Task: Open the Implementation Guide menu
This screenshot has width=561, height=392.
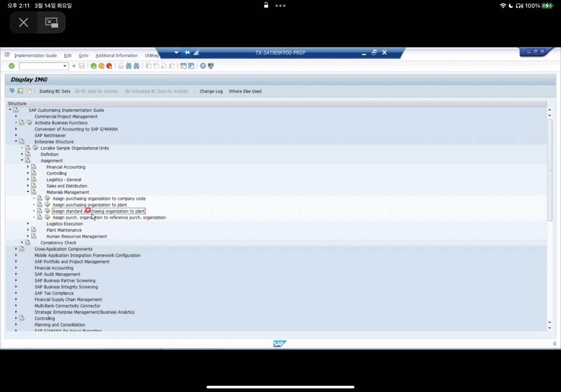Action: [x=36, y=56]
